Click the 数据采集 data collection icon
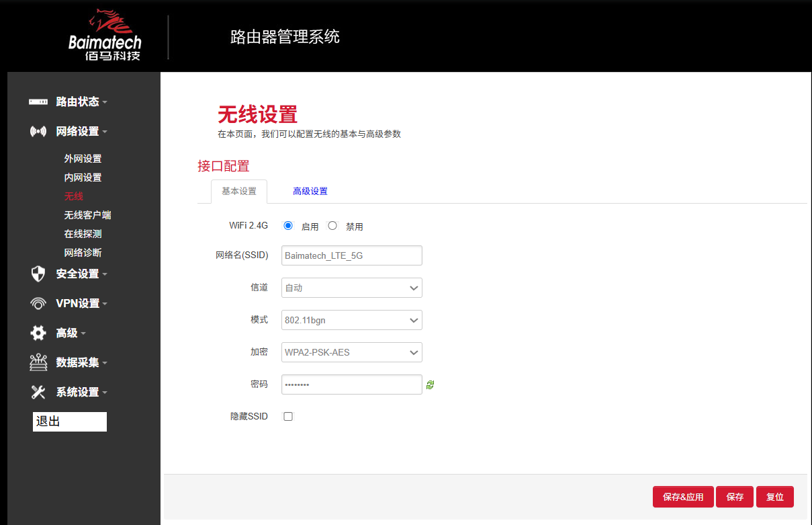The width and height of the screenshot is (812, 525). tap(38, 362)
